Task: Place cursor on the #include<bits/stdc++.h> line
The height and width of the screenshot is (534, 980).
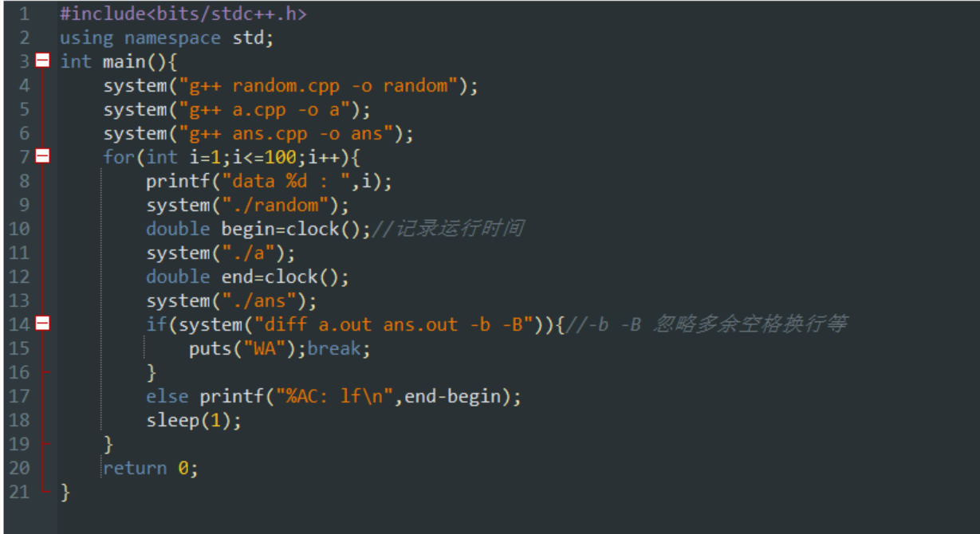Action: click(183, 14)
